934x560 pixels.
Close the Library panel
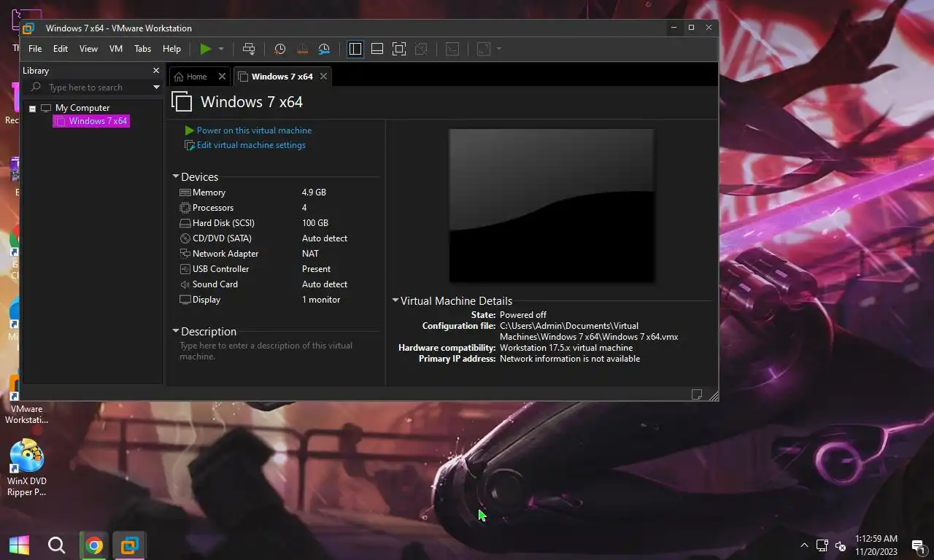[x=155, y=71]
